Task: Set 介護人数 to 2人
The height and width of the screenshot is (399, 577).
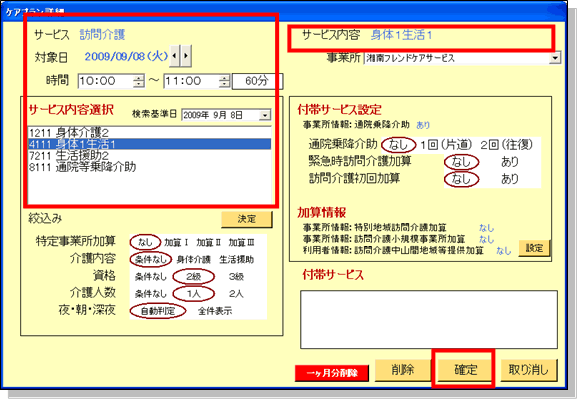Action: click(236, 294)
